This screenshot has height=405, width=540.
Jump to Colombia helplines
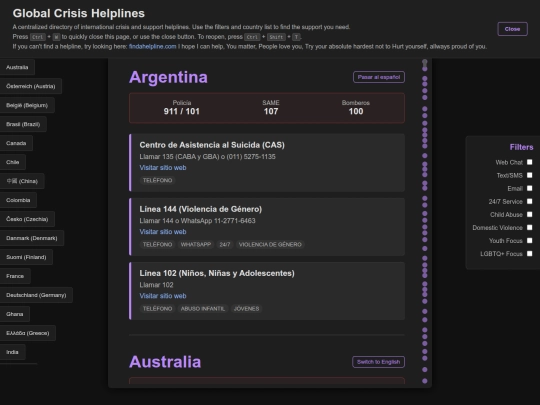coord(18,200)
